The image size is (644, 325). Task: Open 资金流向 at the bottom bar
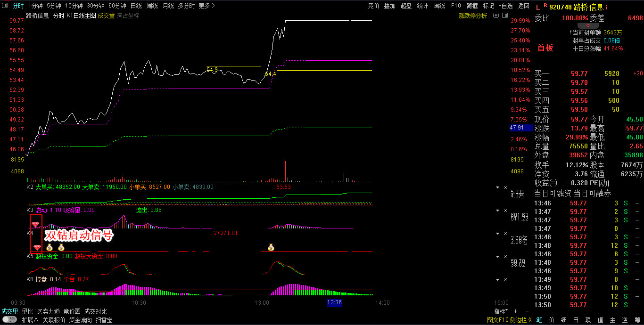[80, 320]
